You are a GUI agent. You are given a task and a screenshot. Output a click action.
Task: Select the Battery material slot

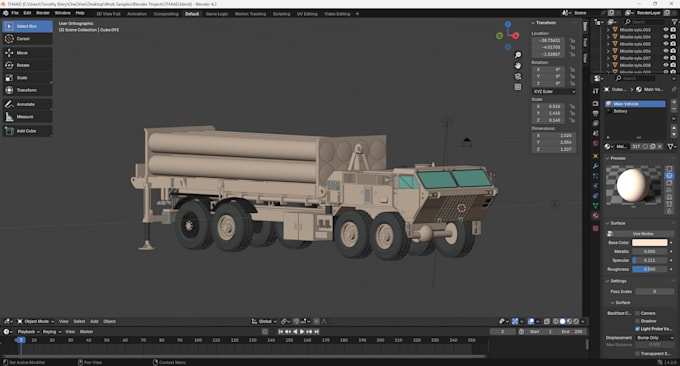[x=635, y=111]
